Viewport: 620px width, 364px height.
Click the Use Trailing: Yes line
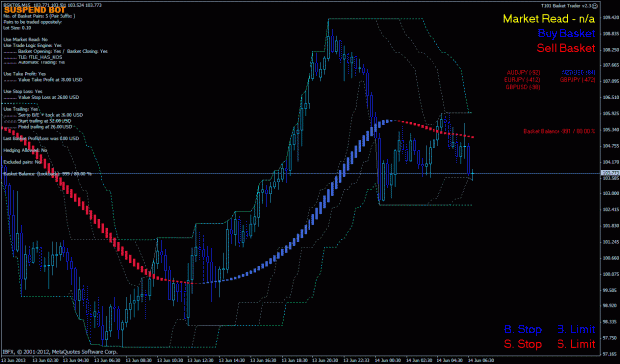[x=21, y=109]
